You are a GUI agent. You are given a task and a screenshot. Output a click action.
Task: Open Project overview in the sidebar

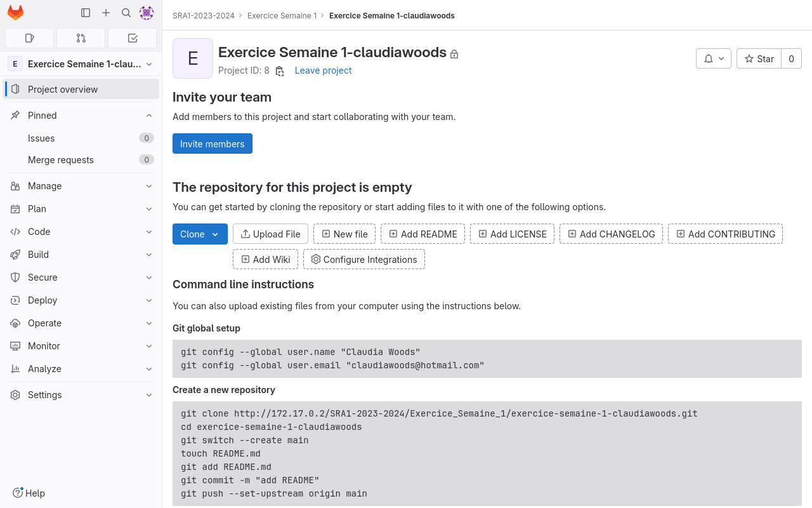63,89
